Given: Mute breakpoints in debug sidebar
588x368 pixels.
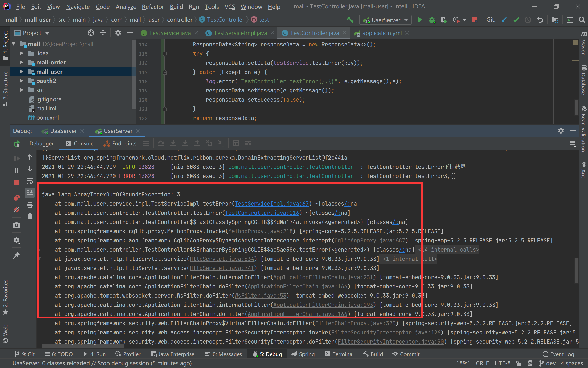Looking at the screenshot, I should [x=17, y=210].
